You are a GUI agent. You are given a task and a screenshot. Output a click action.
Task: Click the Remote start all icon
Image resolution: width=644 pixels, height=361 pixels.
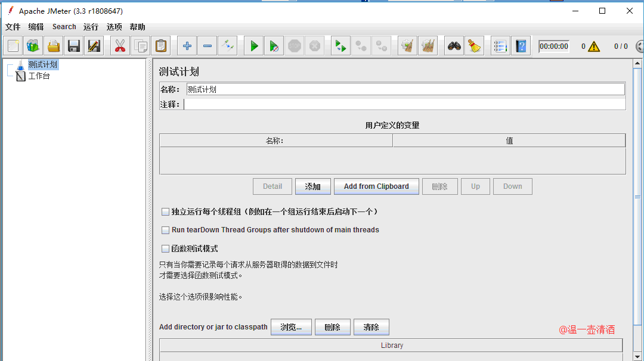pos(341,46)
